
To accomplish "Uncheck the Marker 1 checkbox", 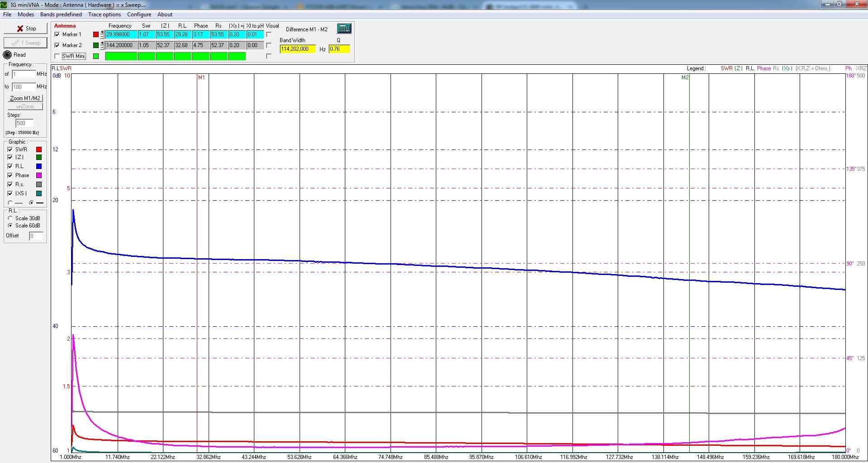I will pyautogui.click(x=57, y=34).
